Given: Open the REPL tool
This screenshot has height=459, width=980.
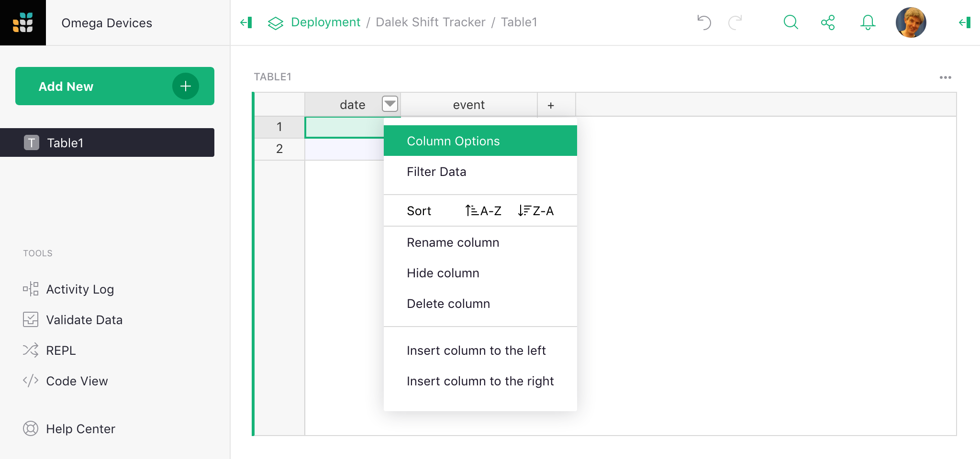Looking at the screenshot, I should [61, 350].
